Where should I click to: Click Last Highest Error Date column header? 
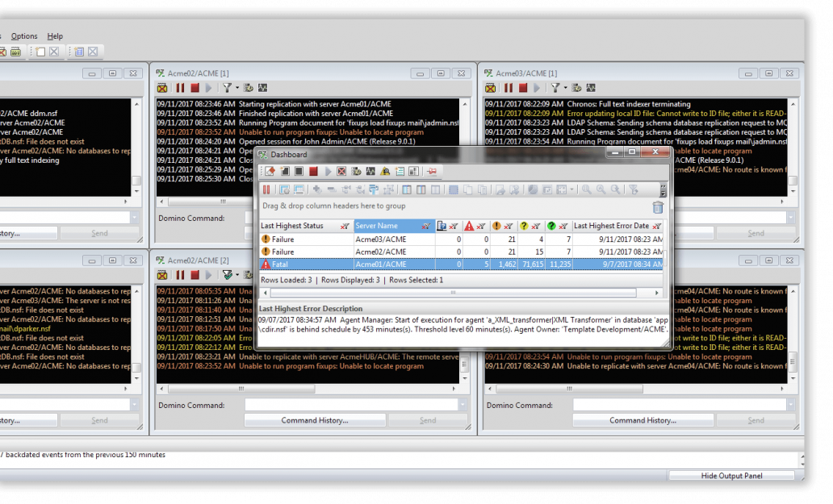click(611, 226)
